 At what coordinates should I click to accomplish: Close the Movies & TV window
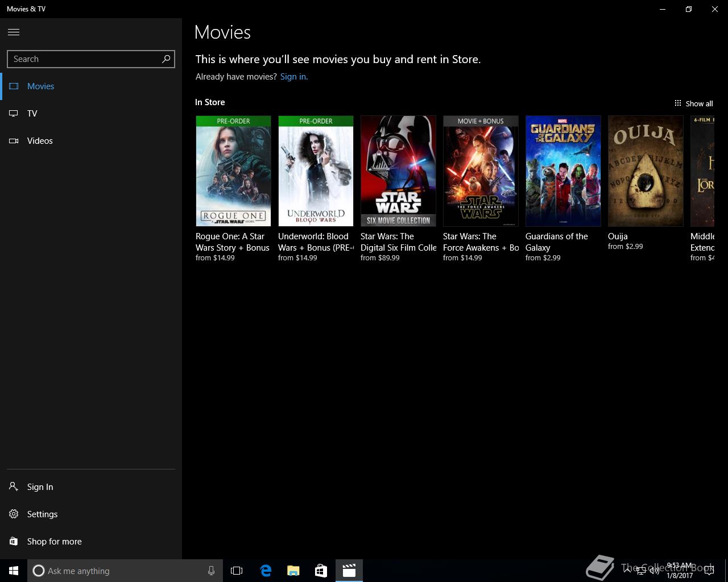coord(715,9)
